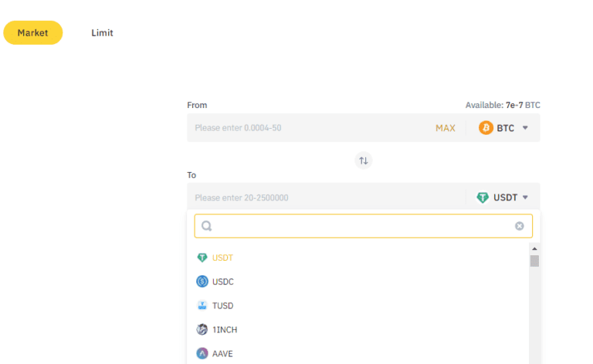Click the swap currencies arrows icon

coord(364,161)
